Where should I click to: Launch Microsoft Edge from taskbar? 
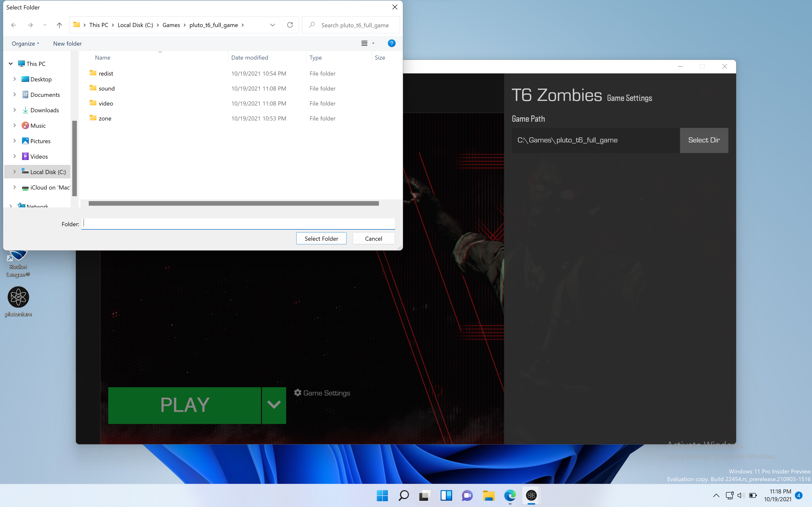click(510, 495)
